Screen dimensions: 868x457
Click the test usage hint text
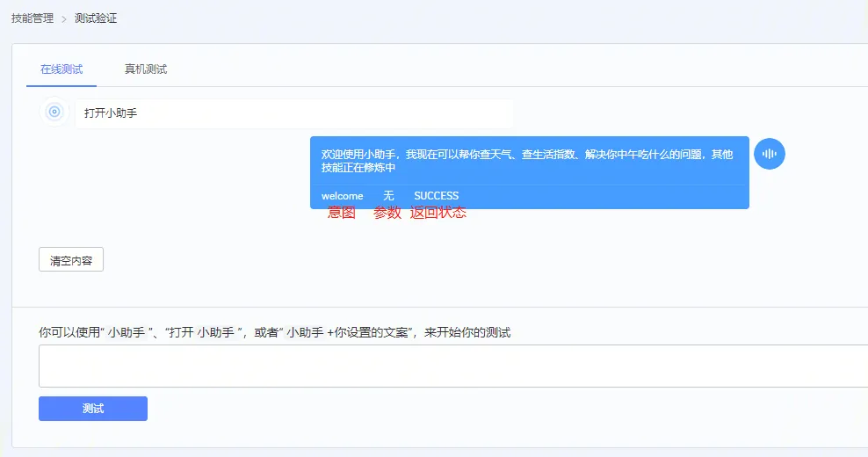tap(275, 332)
